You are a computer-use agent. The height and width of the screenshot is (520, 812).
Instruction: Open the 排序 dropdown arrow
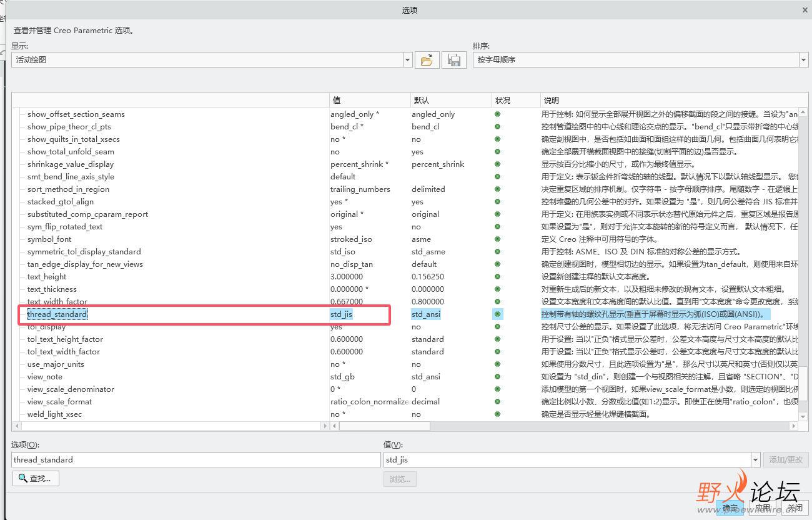[x=804, y=60]
